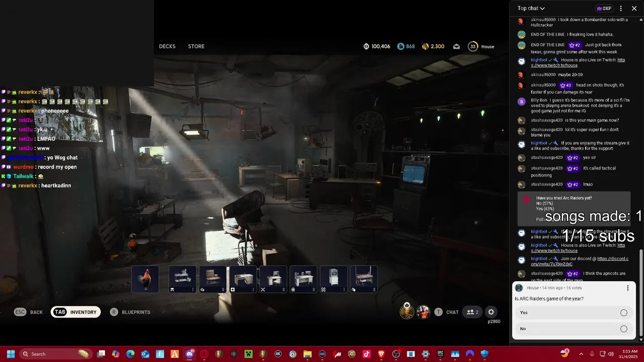The height and width of the screenshot is (362, 644).
Task: Click the taskbar Search box
Action: pos(55,354)
